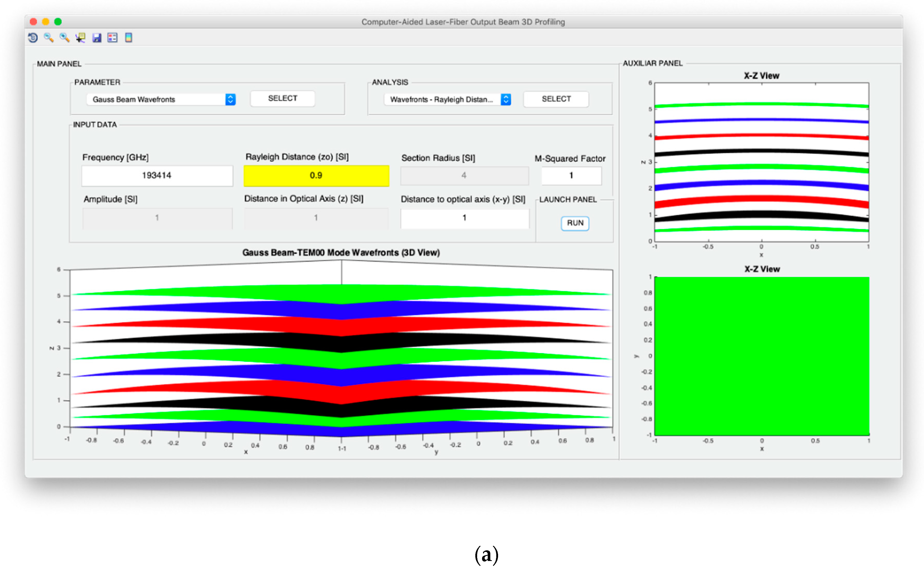Screen dimensions: 924x577
Task: Click the RUN button in Launch Panel
Action: 575,223
